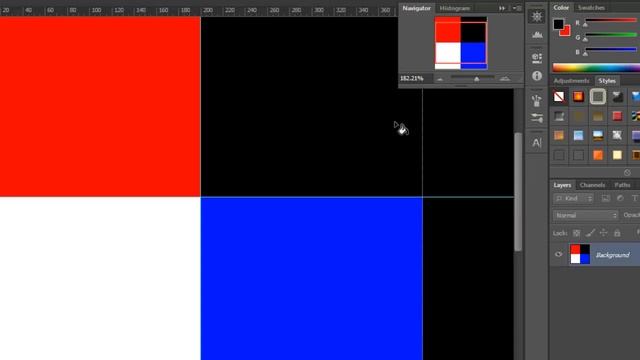The width and height of the screenshot is (640, 360).
Task: Apply the red glowing orange style swatch
Action: [x=578, y=97]
